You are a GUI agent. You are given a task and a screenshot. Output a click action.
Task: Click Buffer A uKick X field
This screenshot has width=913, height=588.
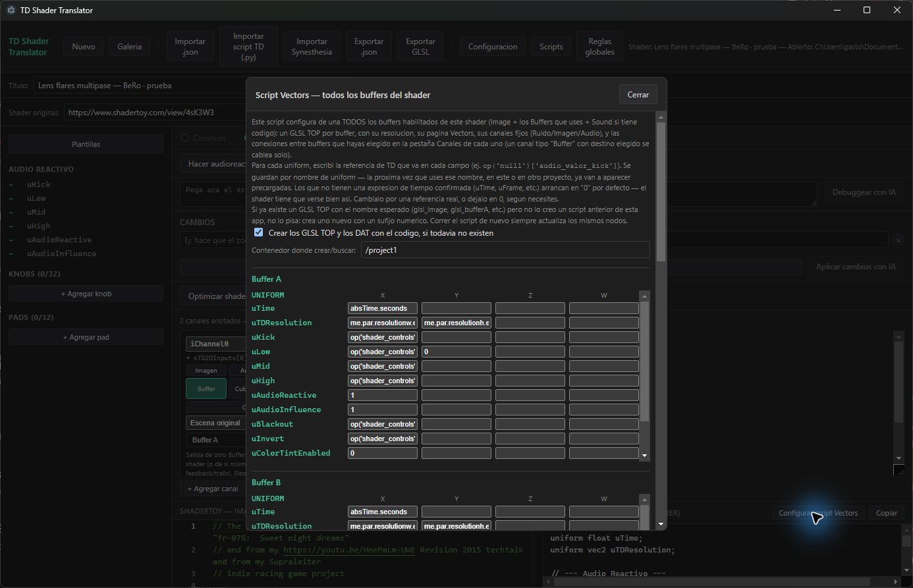[383, 337]
